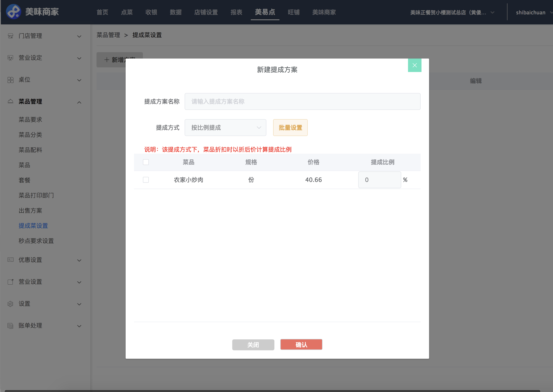Viewport: 553px width, 392px height.
Task: Expand the 门店管理 section chevron
Action: click(79, 36)
